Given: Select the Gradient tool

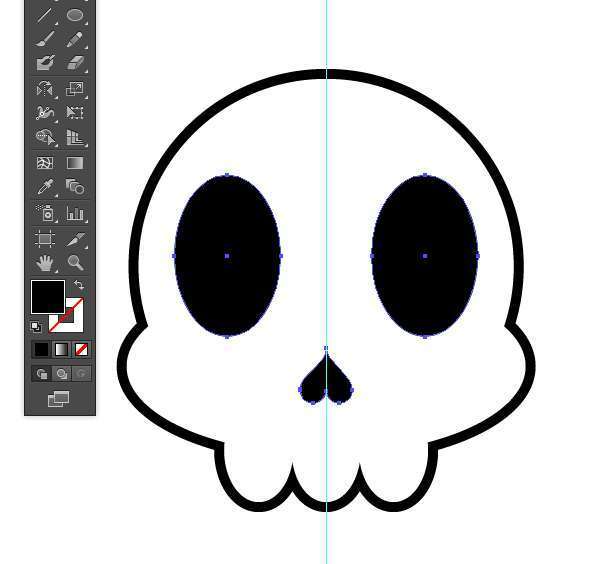Looking at the screenshot, I should click(x=75, y=163).
